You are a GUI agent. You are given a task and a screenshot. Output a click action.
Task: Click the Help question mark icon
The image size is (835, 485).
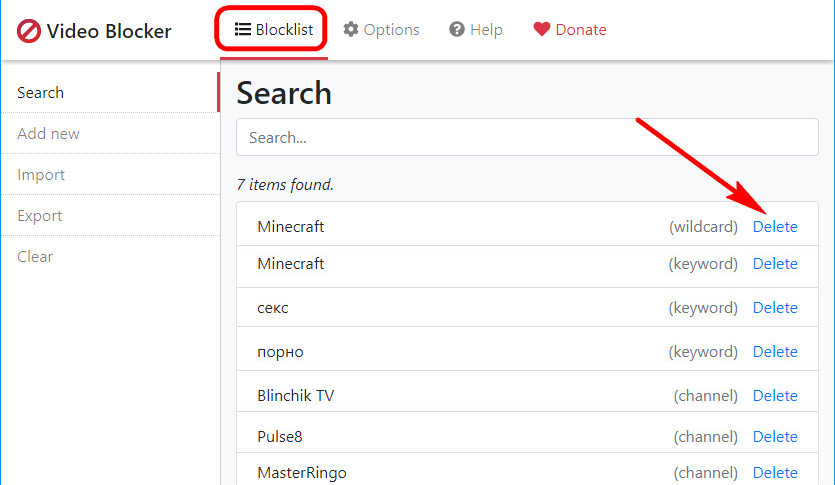coord(457,29)
